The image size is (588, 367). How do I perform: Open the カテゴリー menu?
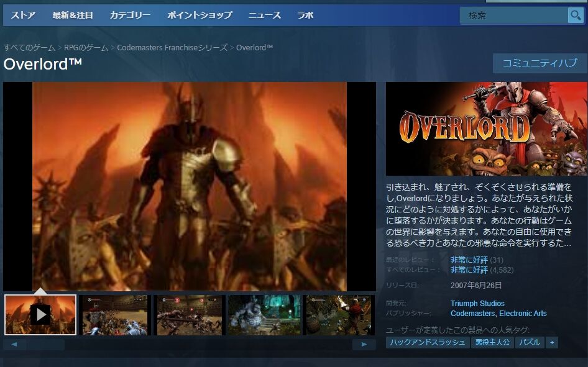point(130,16)
